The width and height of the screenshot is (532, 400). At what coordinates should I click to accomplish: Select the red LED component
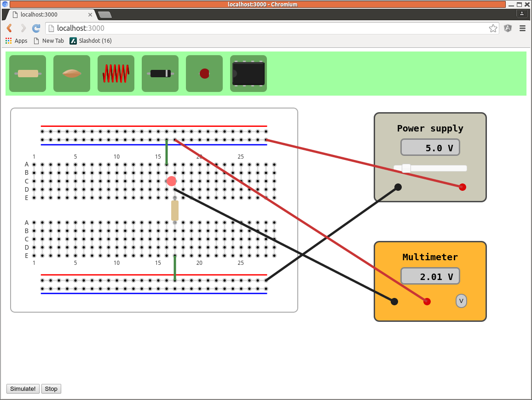coord(204,74)
